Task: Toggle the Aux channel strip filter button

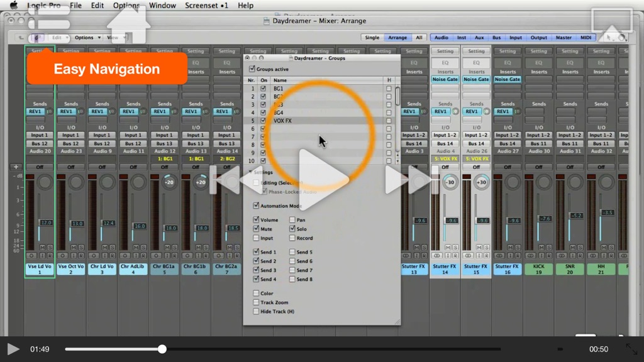Action: coord(479,37)
